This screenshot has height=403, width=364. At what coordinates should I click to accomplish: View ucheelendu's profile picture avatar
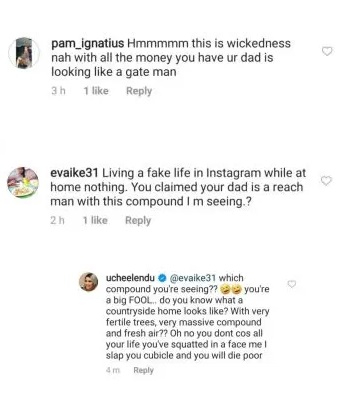[x=88, y=282]
